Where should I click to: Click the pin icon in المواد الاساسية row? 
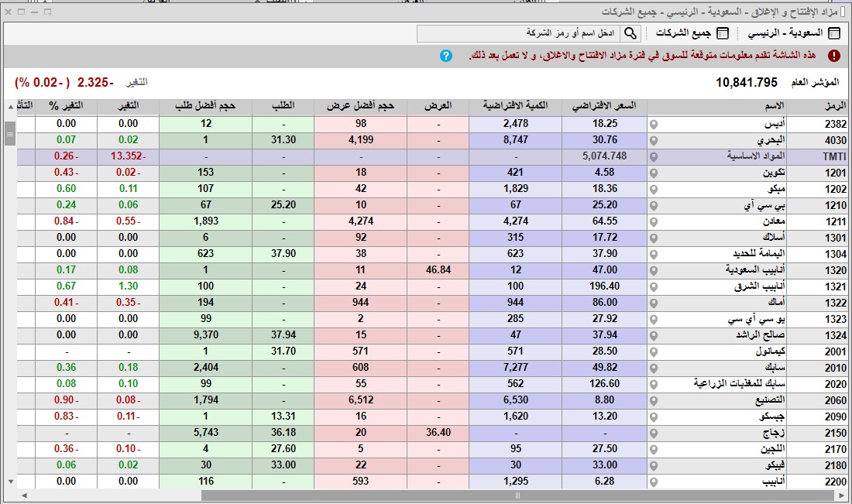click(x=654, y=157)
